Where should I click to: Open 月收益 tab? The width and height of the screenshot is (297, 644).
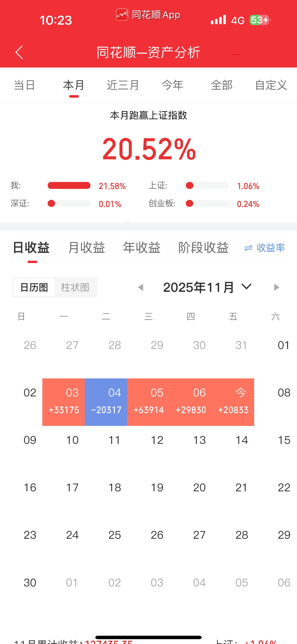87,248
